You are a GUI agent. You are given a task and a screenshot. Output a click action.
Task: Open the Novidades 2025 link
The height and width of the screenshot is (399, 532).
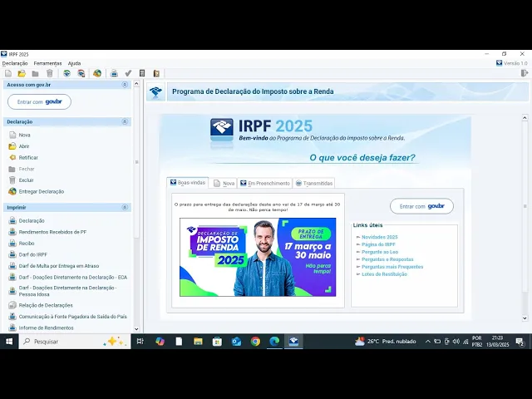pyautogui.click(x=380, y=237)
